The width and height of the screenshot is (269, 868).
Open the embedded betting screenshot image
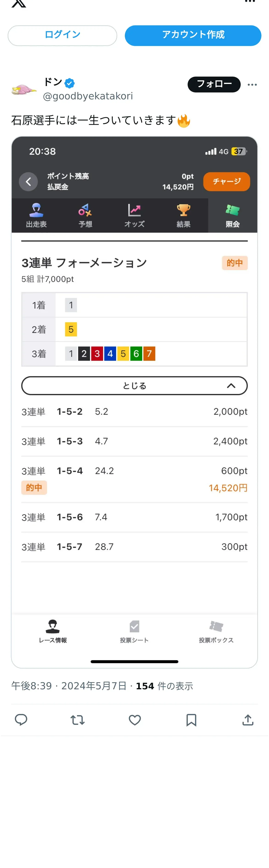(134, 402)
